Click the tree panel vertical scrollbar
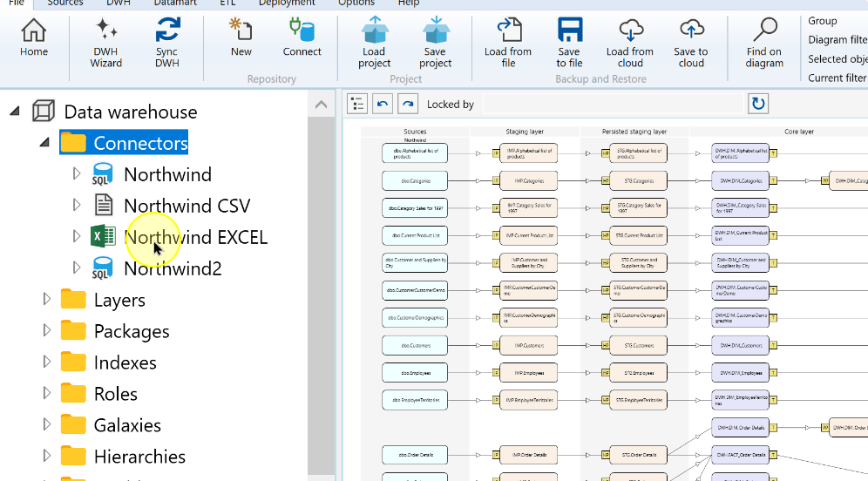This screenshot has width=868, height=481. (x=321, y=296)
